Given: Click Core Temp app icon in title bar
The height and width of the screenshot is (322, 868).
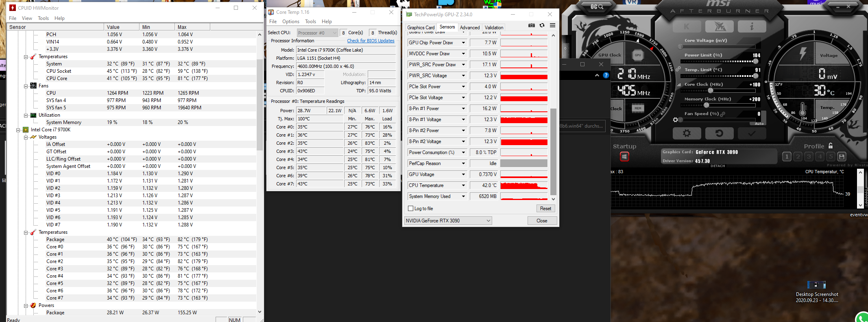Looking at the screenshot, I should 271,12.
